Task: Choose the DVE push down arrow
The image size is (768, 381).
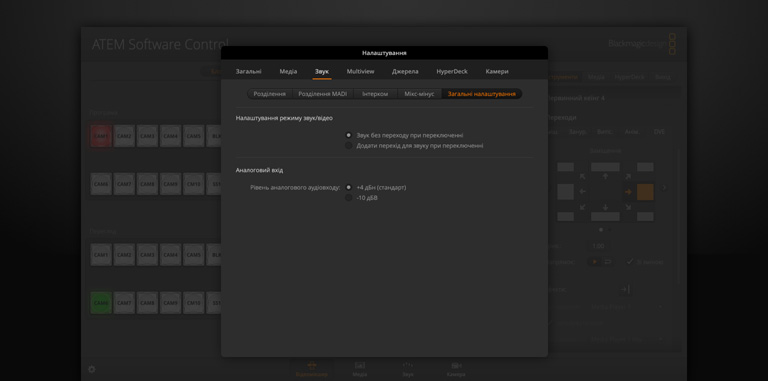Action: 605,207
